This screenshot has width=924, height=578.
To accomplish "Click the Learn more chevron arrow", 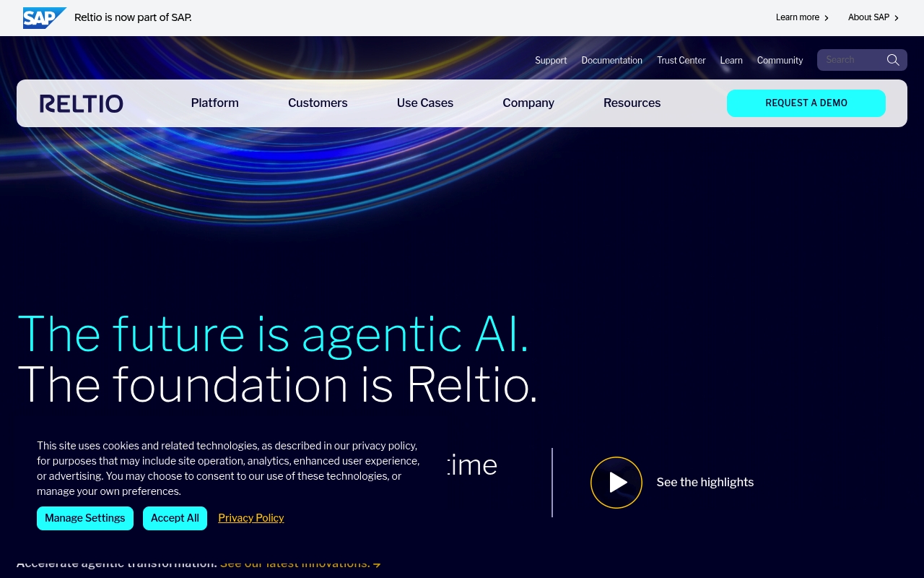I will click(x=827, y=18).
